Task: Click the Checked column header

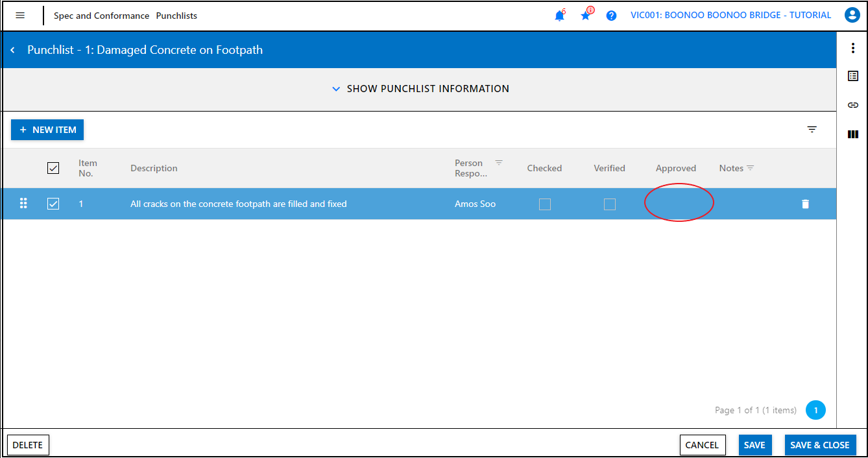Action: click(544, 168)
